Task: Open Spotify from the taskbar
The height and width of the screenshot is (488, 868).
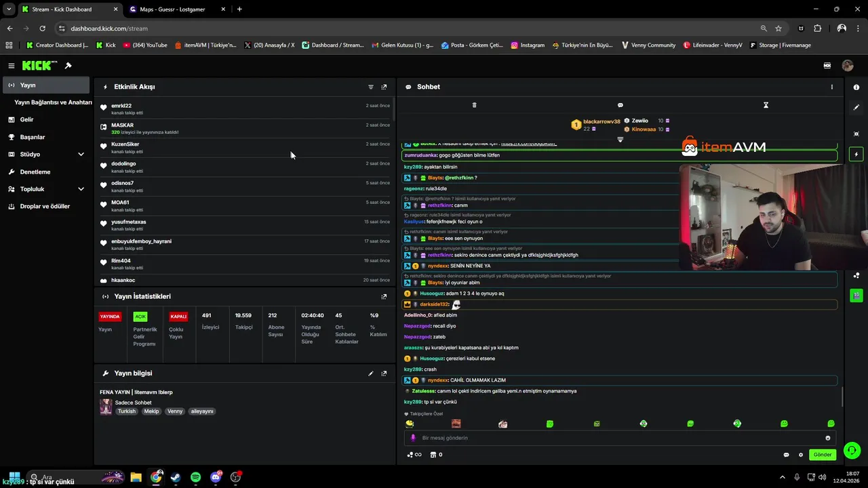Action: pyautogui.click(x=196, y=477)
